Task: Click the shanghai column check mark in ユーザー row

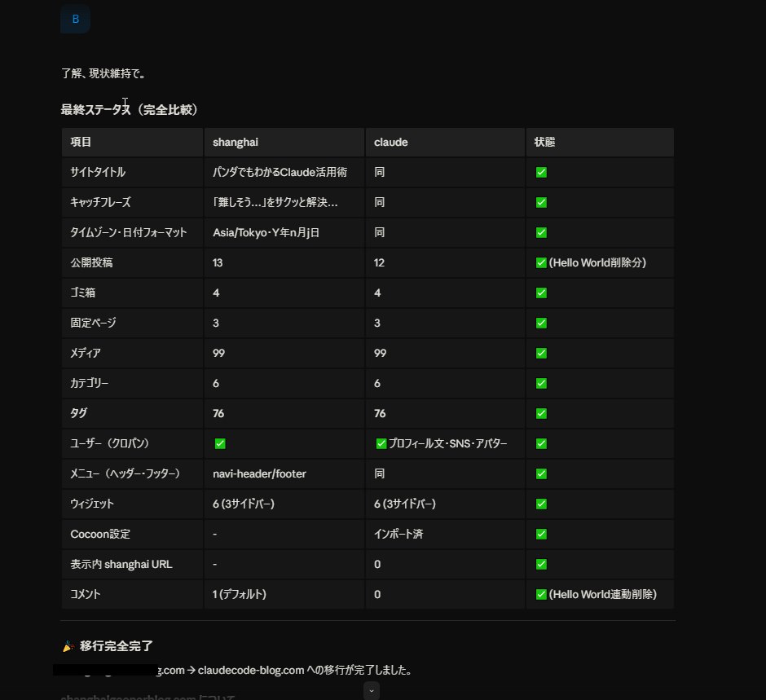Action: point(220,443)
